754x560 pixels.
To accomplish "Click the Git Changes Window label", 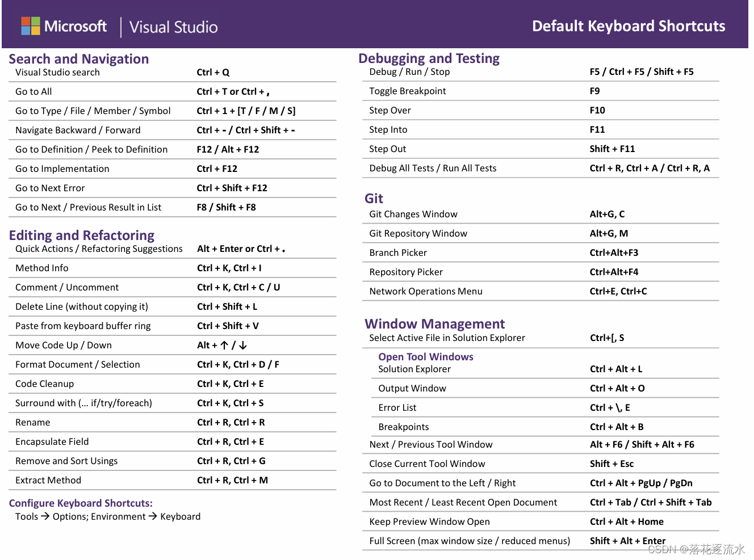I will coord(413,214).
